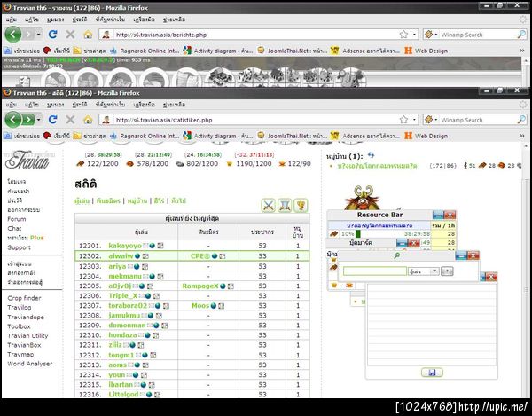
Task: Open back-history dropdown in the statistics window
Action: click(39, 120)
